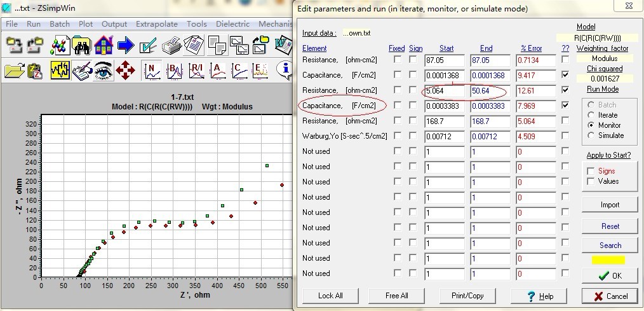Click the open folder icon
This screenshot has height=311, width=644.
14,71
